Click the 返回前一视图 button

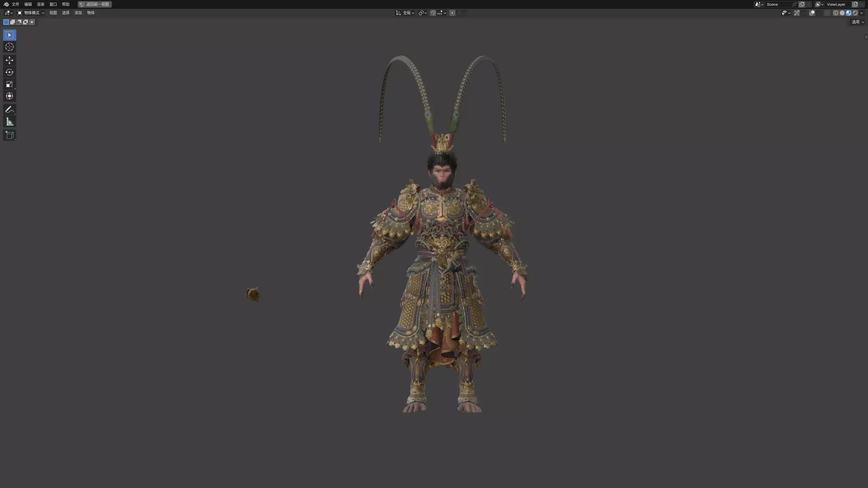[x=95, y=4]
